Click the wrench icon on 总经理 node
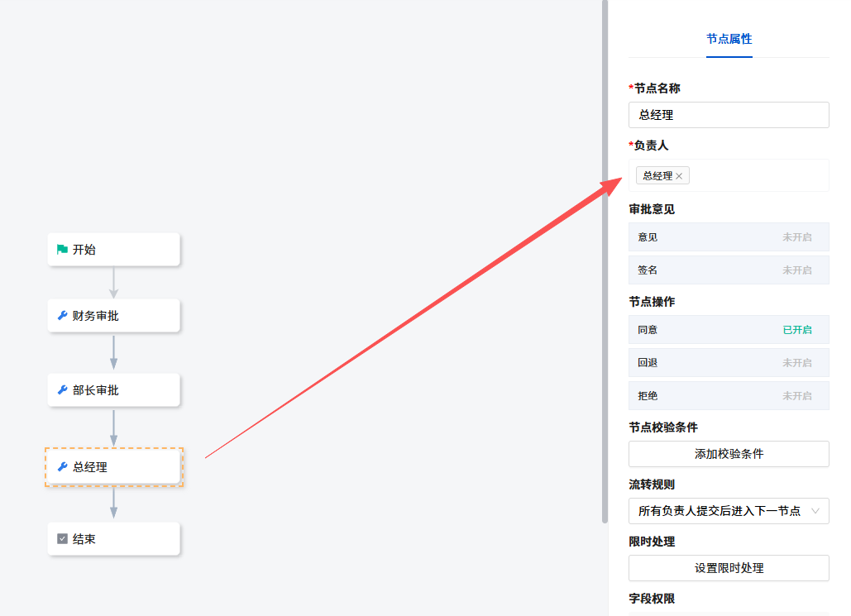This screenshot has height=616, width=851. point(62,466)
